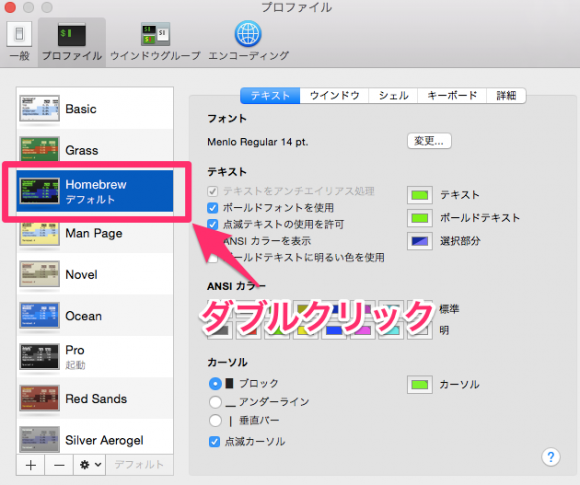Click the minus button to remove profile
580x485 pixels.
[59, 465]
